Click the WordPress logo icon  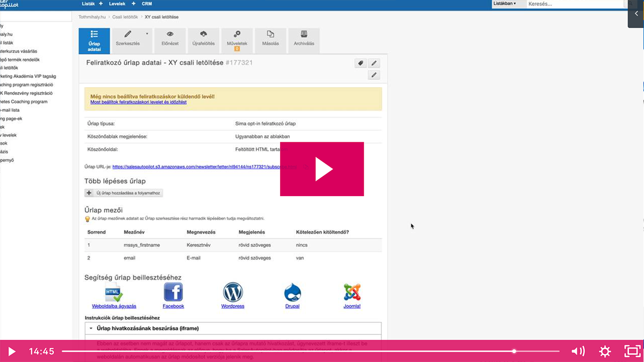(x=233, y=292)
